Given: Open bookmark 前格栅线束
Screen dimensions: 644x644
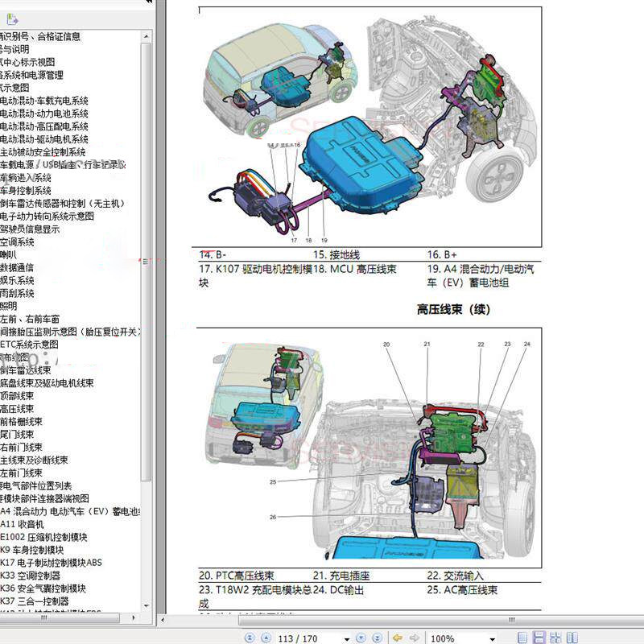Looking at the screenshot, I should [x=22, y=421].
